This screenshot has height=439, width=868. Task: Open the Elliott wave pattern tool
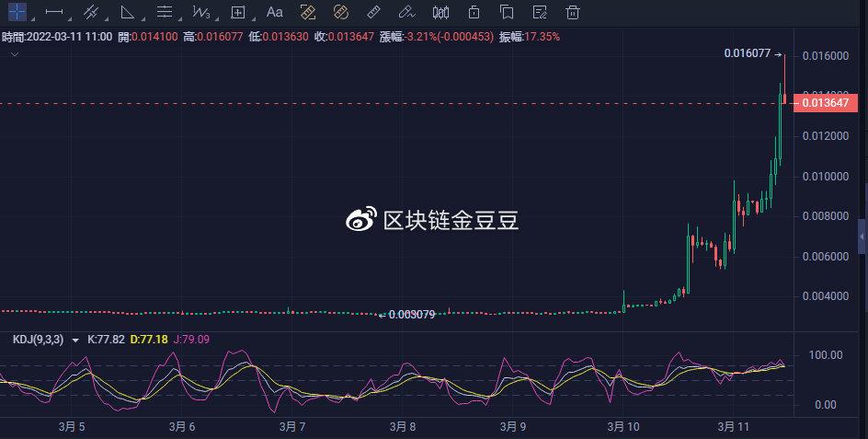coord(201,13)
